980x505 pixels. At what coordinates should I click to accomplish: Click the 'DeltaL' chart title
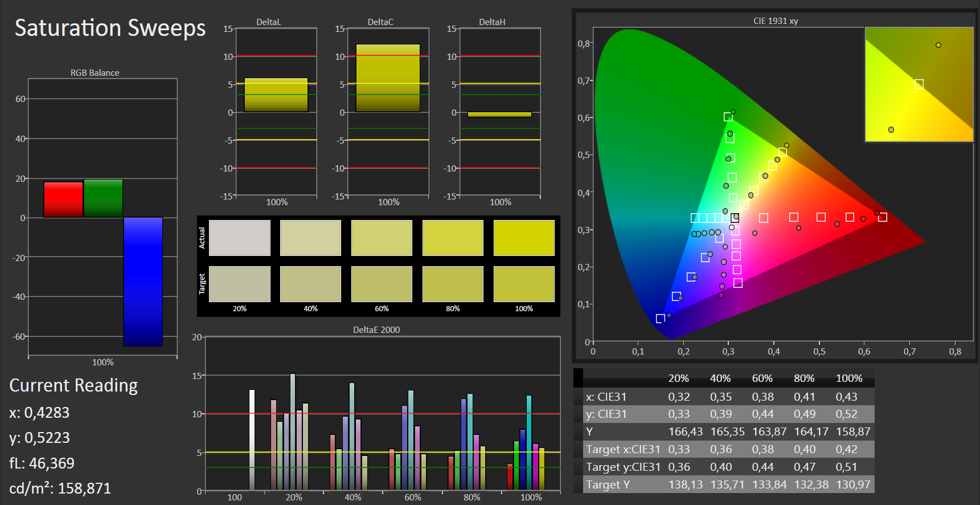[x=269, y=22]
